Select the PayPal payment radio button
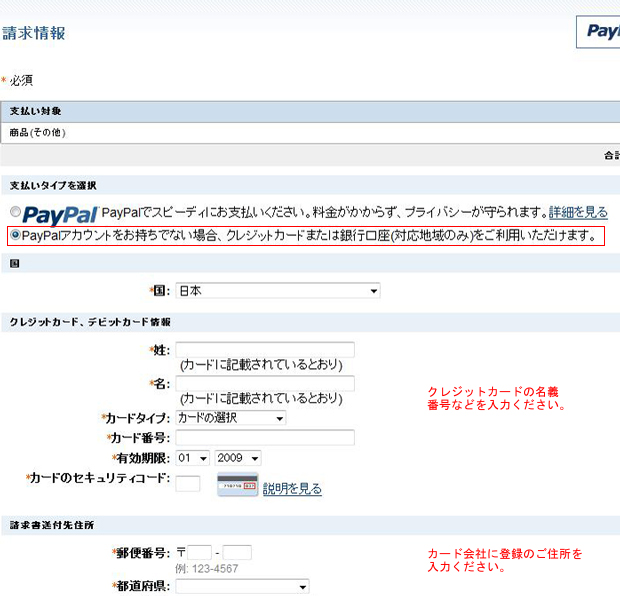This screenshot has width=620, height=596. 15,212
